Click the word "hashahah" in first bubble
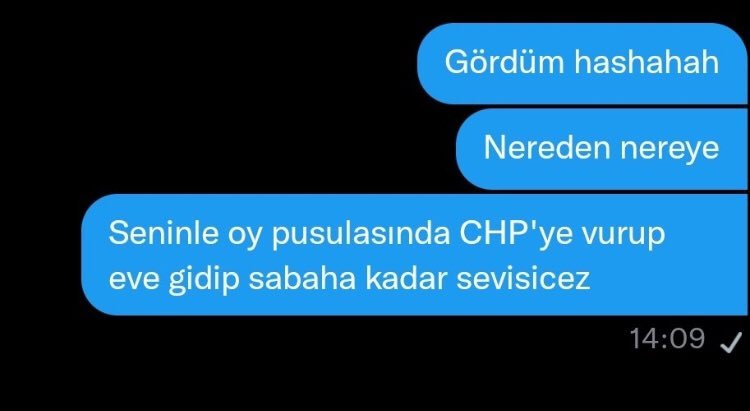The width and height of the screenshot is (750, 411). (647, 62)
